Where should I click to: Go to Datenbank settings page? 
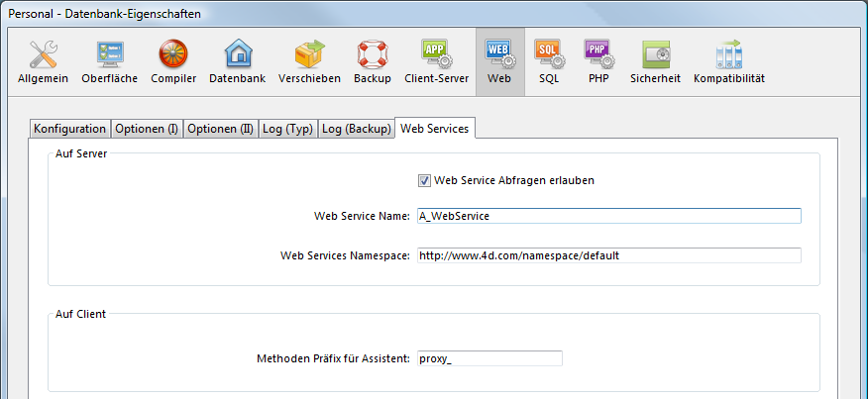pos(237,61)
